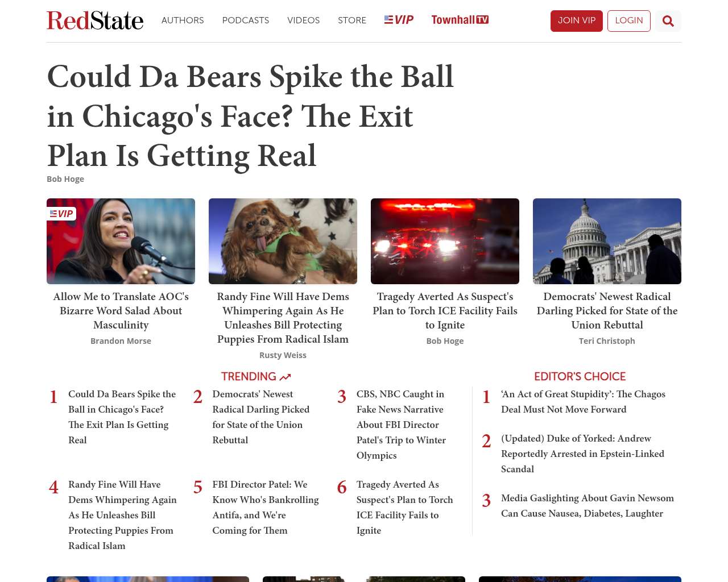The width and height of the screenshot is (728, 582).
Task: Click the RedState logo
Action: click(x=95, y=20)
